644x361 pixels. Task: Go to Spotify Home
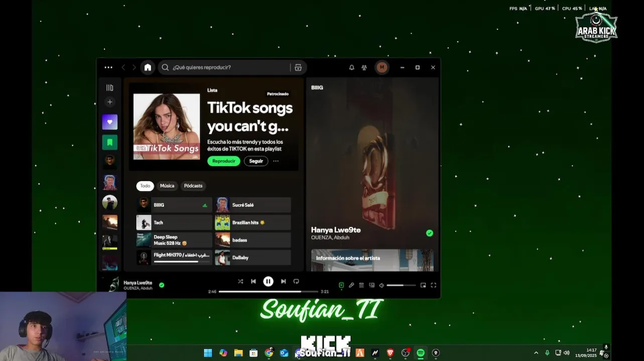point(148,67)
